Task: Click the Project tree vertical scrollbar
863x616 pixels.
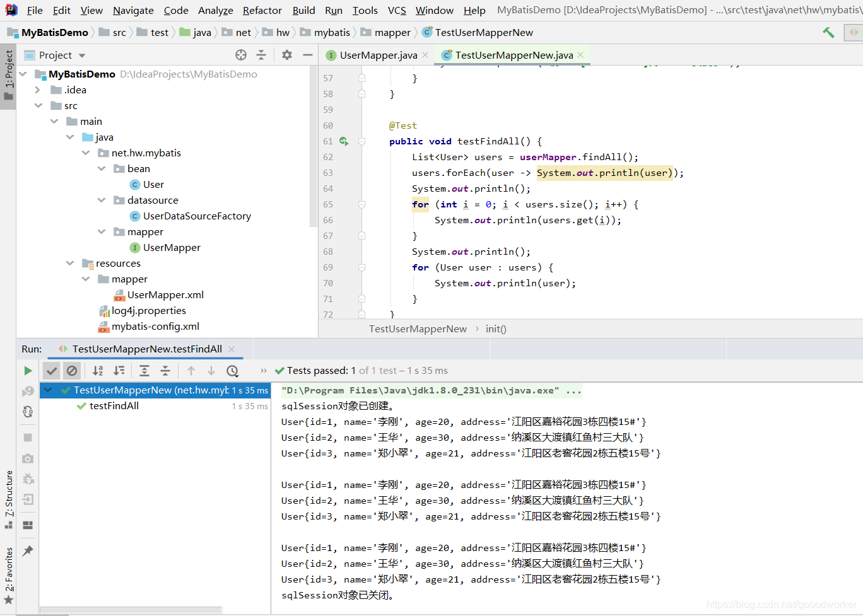Action: click(x=314, y=146)
